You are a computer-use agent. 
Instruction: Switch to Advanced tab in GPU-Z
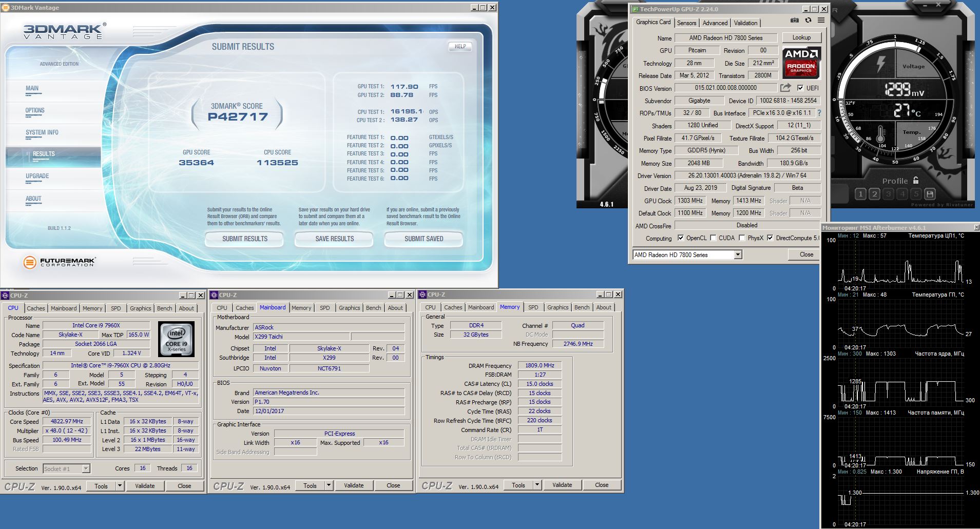tap(715, 23)
